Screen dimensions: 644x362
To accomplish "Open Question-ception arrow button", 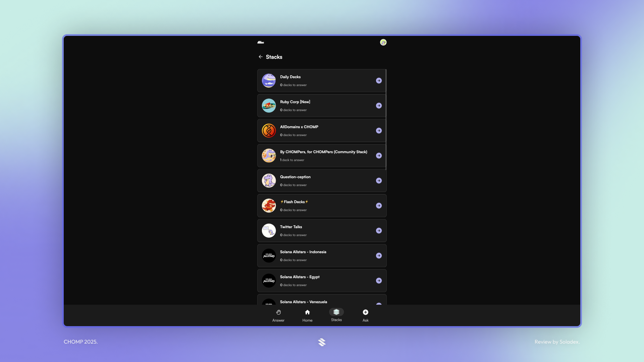I will click(379, 181).
